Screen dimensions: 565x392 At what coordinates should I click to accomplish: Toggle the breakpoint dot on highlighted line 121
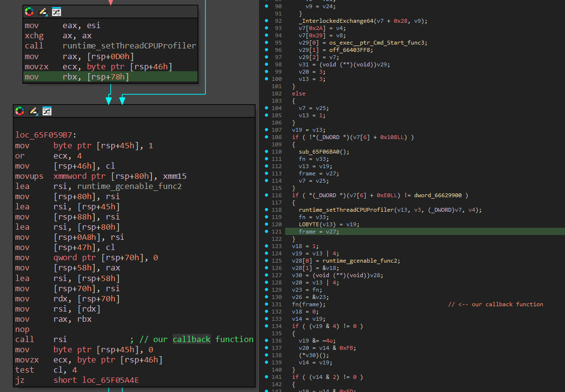(x=267, y=232)
